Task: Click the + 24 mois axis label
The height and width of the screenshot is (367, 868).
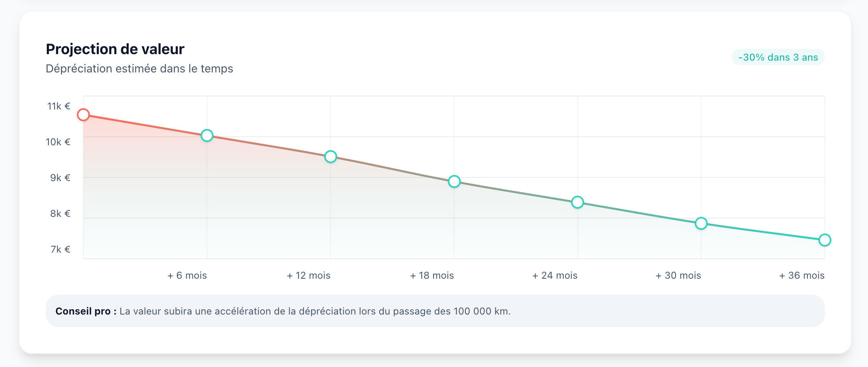Action: click(x=555, y=275)
